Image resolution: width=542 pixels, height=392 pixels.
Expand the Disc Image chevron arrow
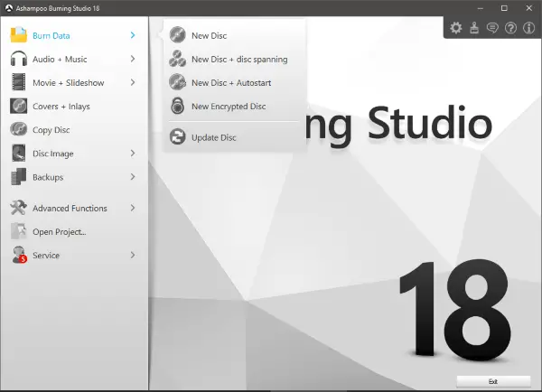click(x=133, y=153)
